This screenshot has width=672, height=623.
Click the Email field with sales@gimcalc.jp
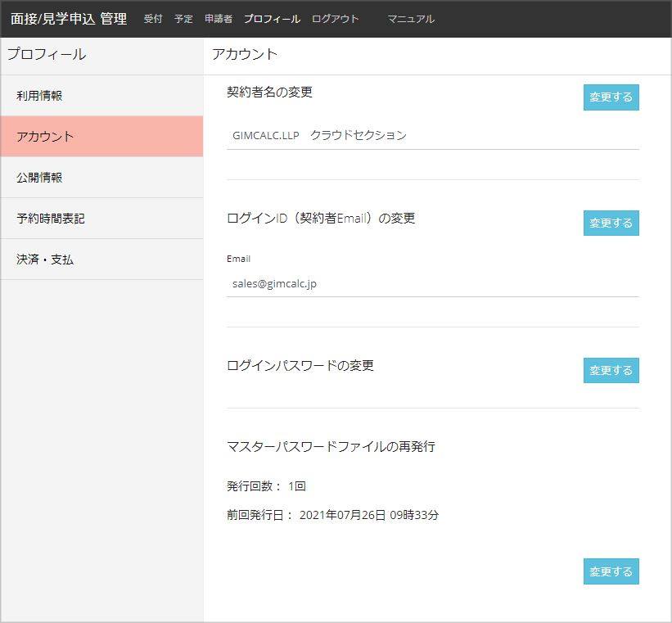(x=432, y=284)
